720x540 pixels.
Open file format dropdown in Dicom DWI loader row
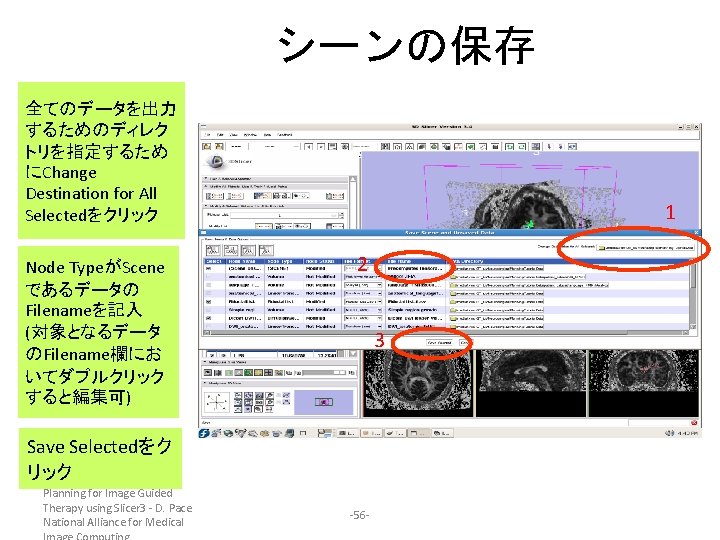pos(363,318)
